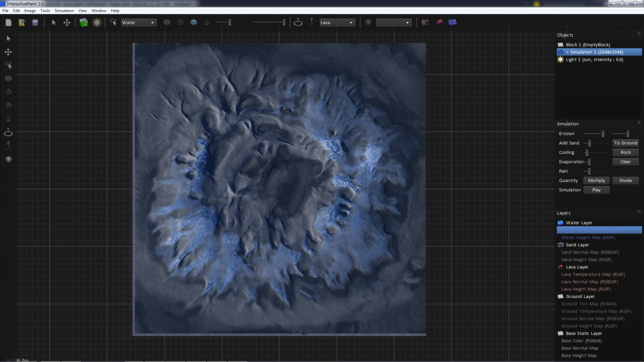Choose the droplet brush in the sidebar

pos(8,119)
